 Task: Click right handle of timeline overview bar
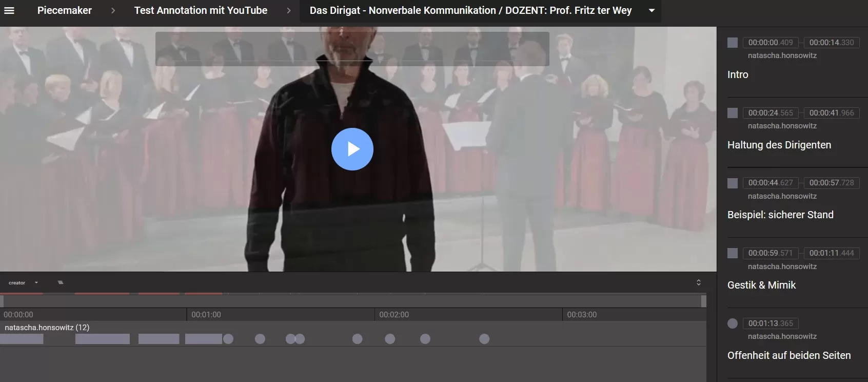[704, 301]
